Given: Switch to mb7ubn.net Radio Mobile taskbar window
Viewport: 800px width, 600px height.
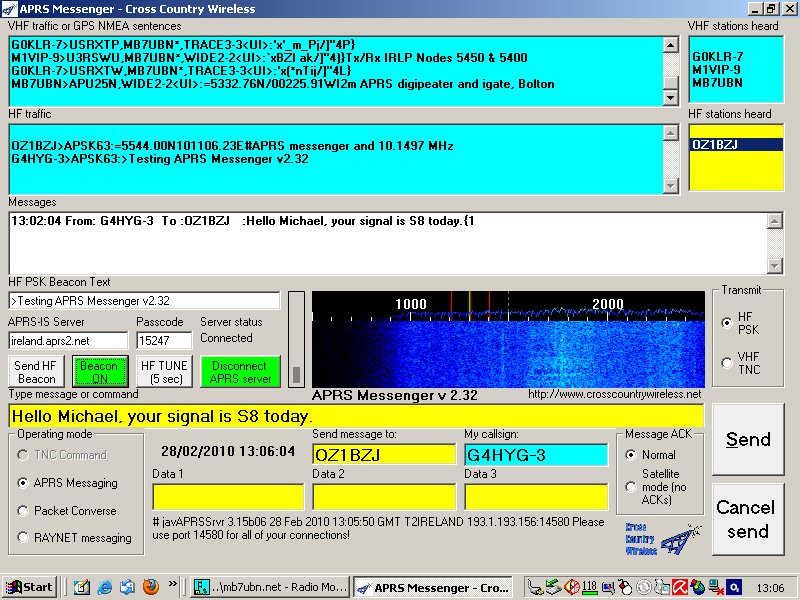Looking at the screenshot, I should coord(271,587).
